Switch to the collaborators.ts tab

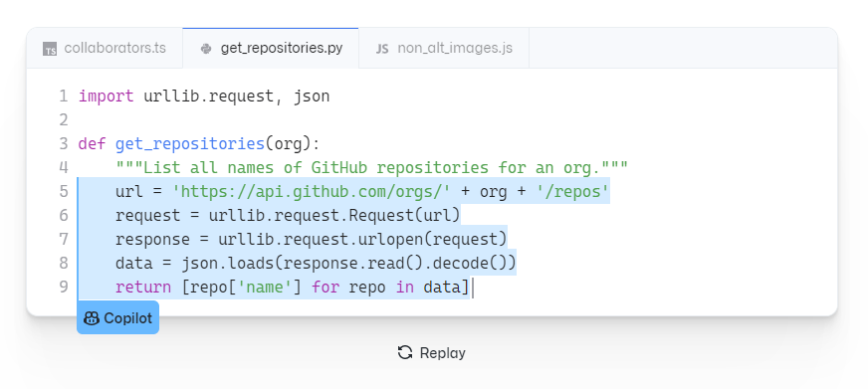point(105,48)
